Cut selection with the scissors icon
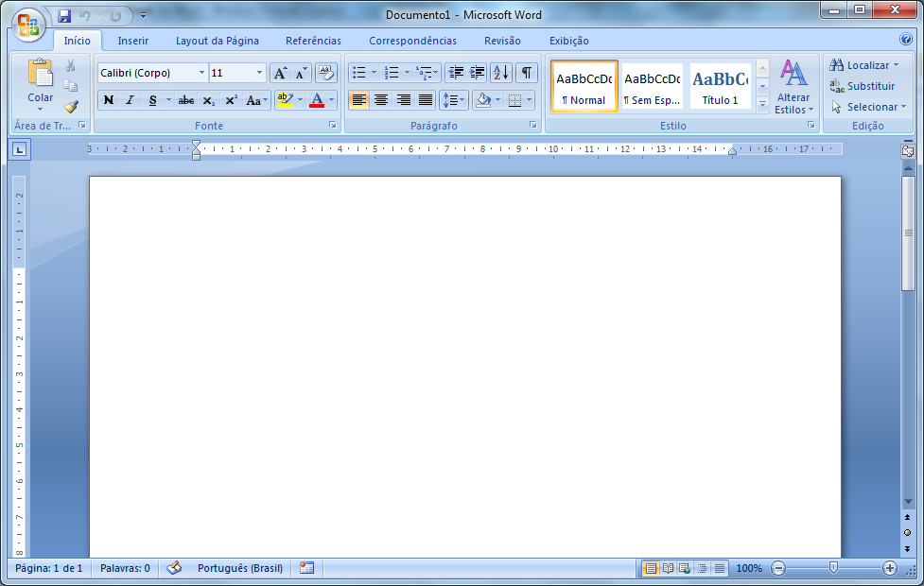Screen dimensions: 924x586 tap(71, 65)
